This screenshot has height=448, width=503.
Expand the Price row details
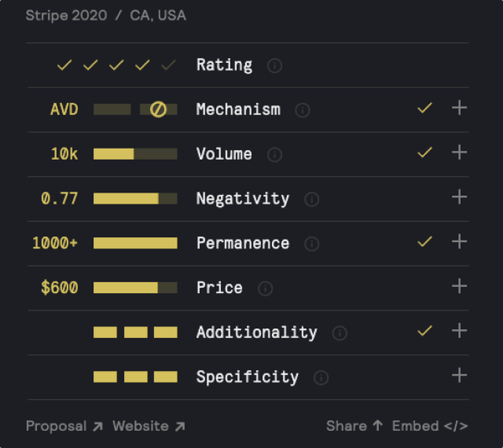459,286
